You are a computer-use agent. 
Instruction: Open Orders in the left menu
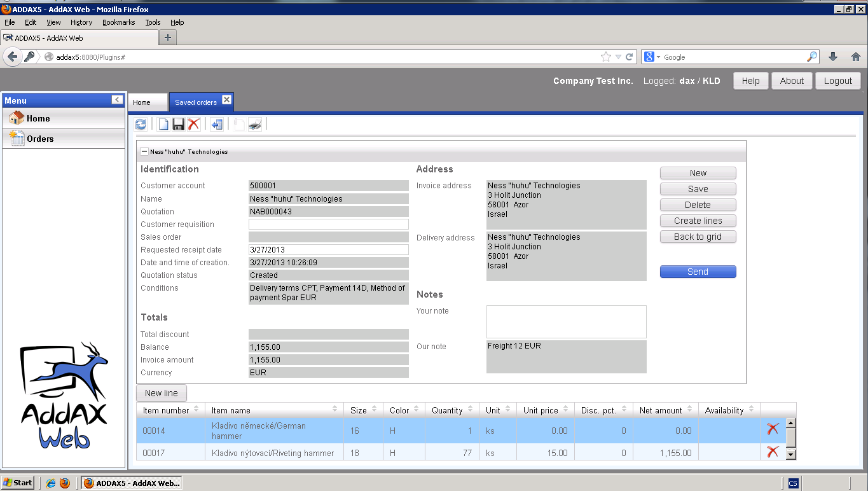point(40,139)
